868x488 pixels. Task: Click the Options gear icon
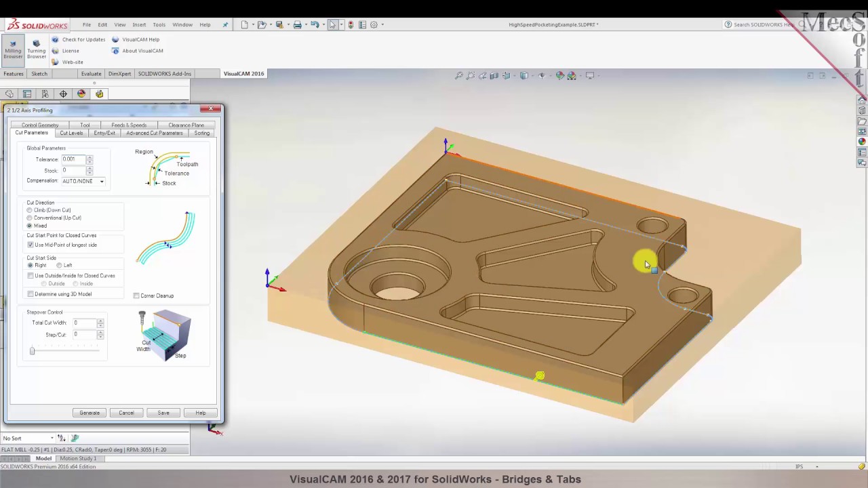point(374,24)
